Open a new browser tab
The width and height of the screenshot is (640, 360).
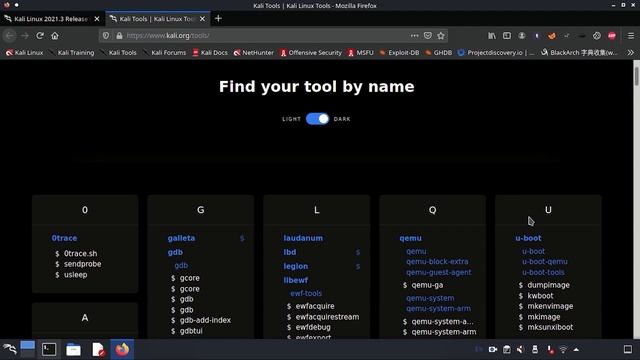(x=218, y=18)
